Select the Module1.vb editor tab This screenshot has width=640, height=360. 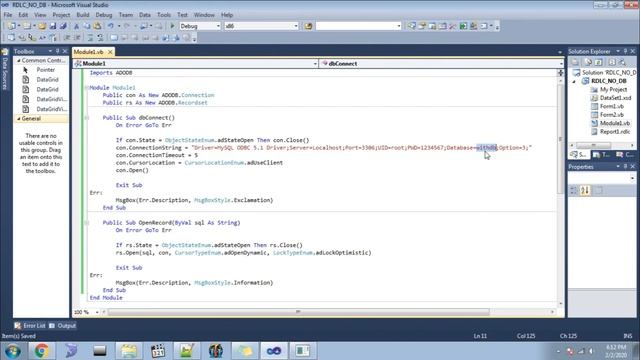[89, 52]
